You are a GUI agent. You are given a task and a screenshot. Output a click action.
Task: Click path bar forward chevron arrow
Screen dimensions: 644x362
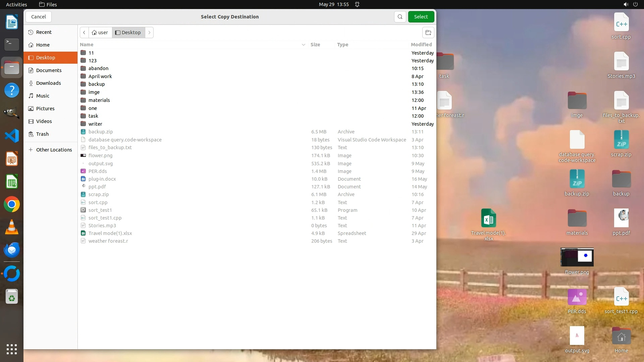(x=149, y=33)
